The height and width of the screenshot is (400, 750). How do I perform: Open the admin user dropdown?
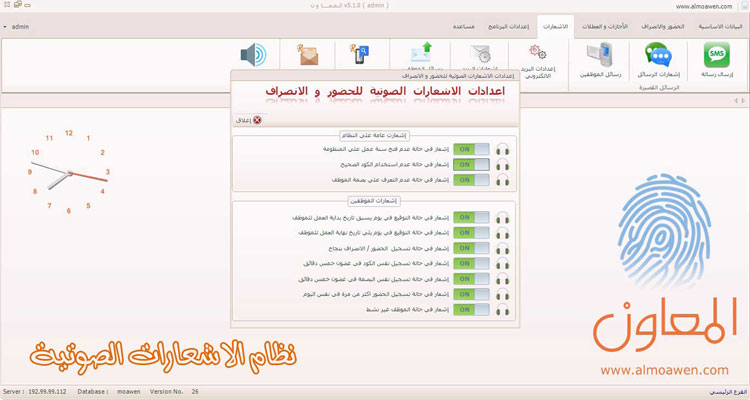coord(16,27)
